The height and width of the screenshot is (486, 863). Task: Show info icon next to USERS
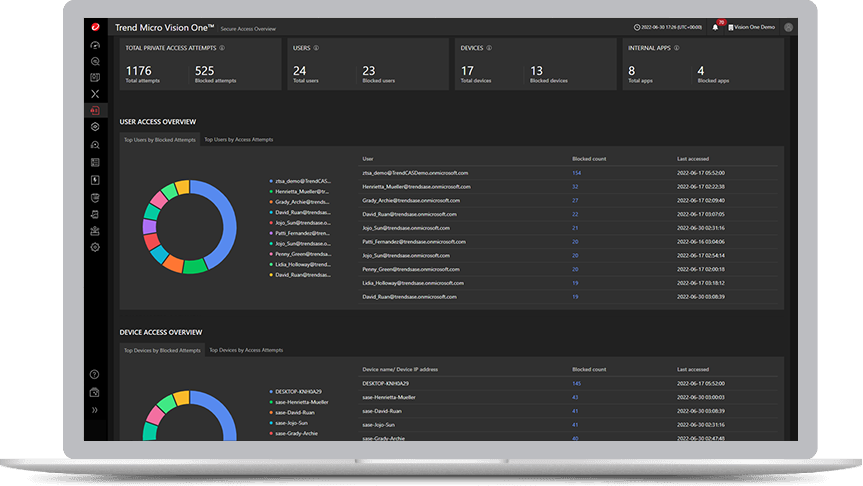click(316, 48)
